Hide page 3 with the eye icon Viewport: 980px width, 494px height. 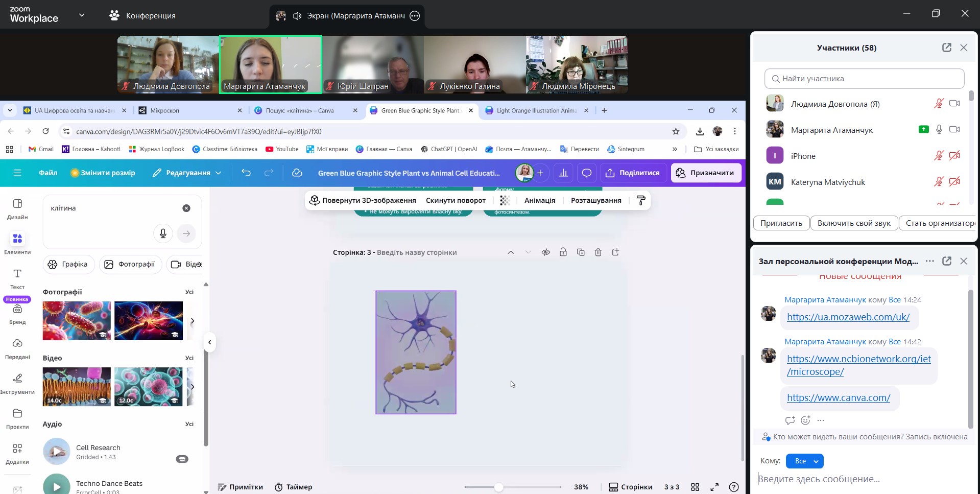tap(546, 252)
